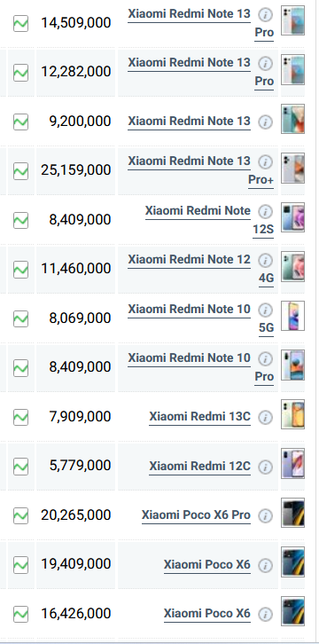Viewport: 319px width, 644px height.
Task: Open chart icon beside 11,460,000 price
Action: point(20,270)
